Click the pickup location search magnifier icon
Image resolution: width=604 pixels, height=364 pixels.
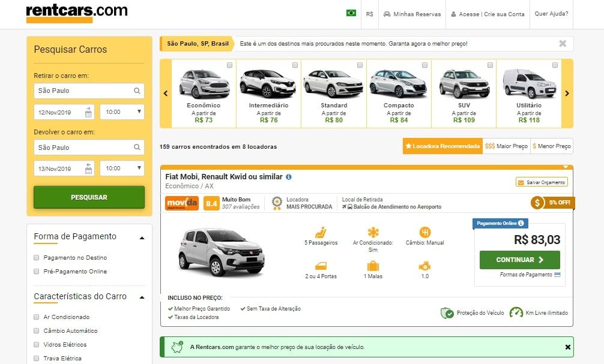coord(137,91)
